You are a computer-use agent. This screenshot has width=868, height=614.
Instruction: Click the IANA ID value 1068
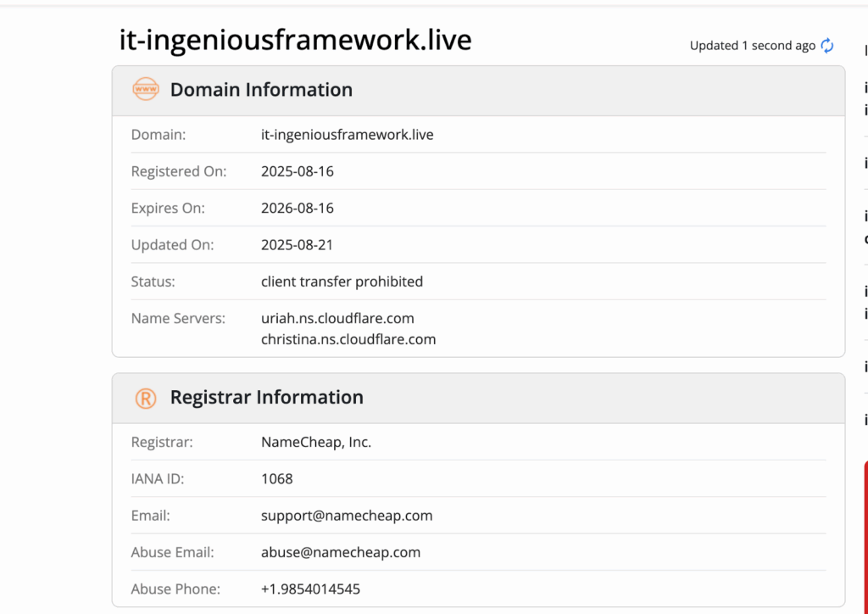pos(277,479)
